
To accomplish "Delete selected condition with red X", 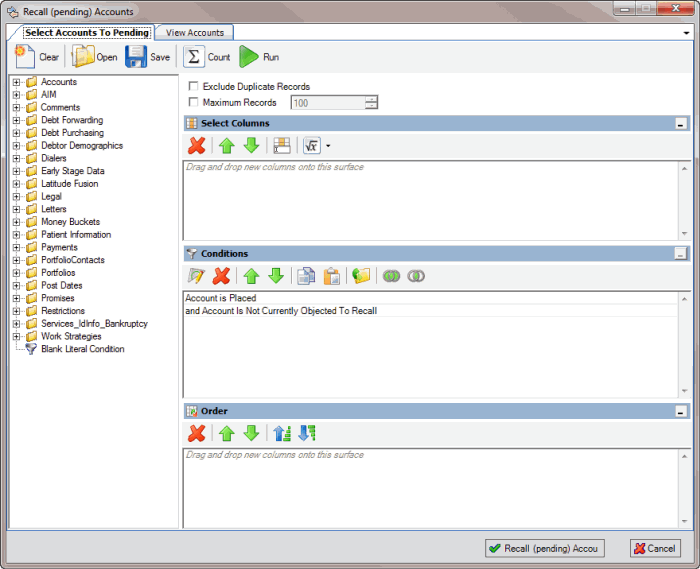I will click(222, 276).
